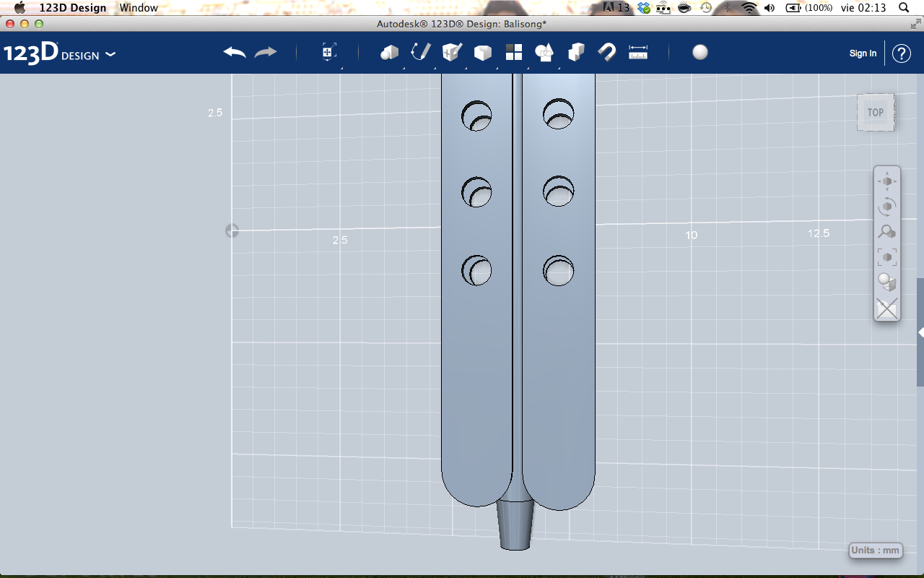Open the 123D Design menu bar item
Screen dimensions: 924x578
coord(73,8)
